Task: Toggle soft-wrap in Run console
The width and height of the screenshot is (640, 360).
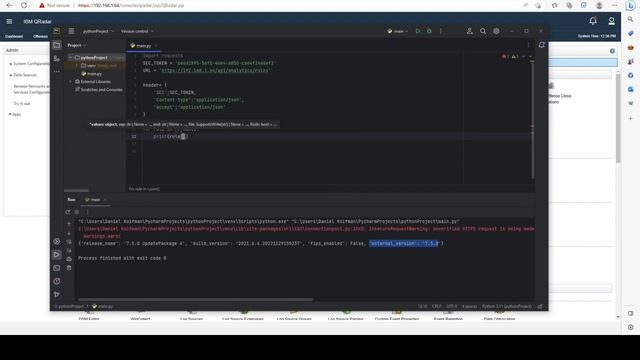Action: point(69,242)
